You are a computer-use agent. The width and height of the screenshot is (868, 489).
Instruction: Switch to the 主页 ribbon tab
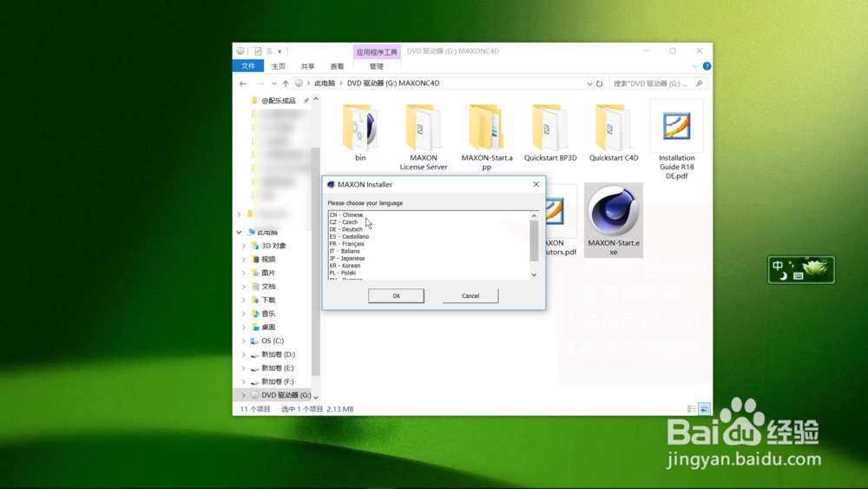coord(279,66)
